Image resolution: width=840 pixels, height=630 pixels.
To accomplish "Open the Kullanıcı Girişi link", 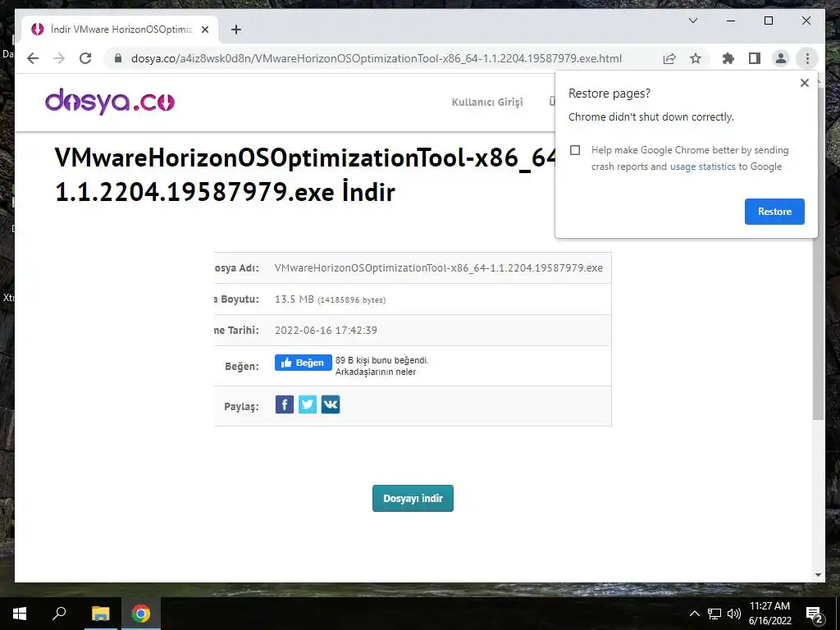I will pos(487,102).
